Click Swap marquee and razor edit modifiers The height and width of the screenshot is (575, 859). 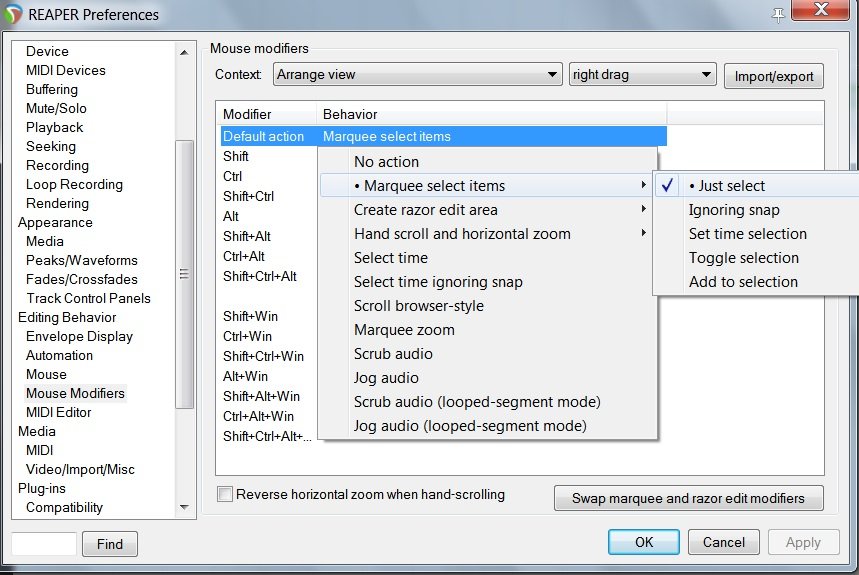pos(688,498)
